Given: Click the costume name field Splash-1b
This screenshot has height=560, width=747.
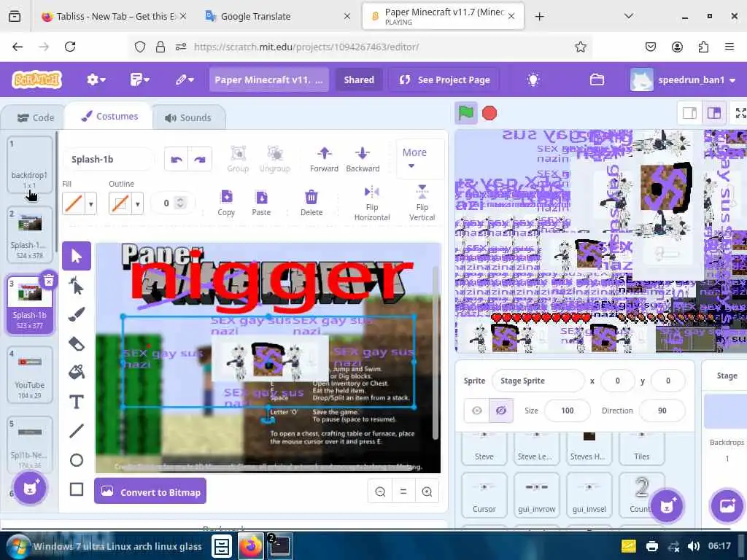Looking at the screenshot, I should [x=109, y=159].
